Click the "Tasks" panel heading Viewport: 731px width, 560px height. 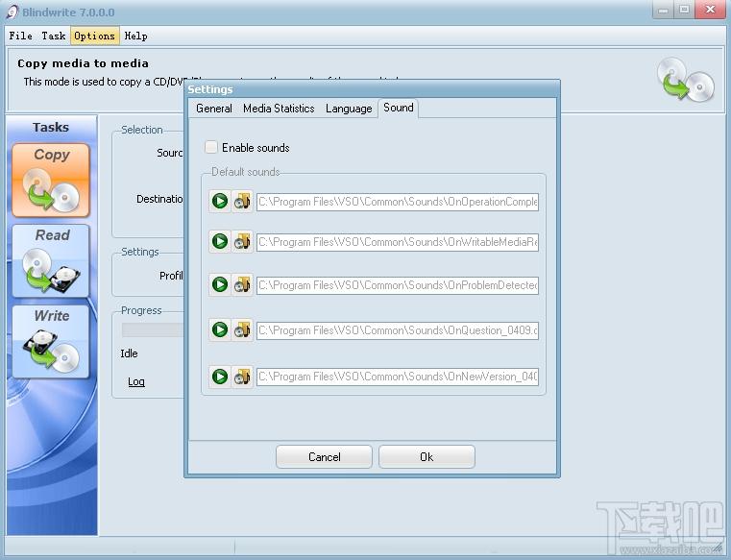pos(51,127)
